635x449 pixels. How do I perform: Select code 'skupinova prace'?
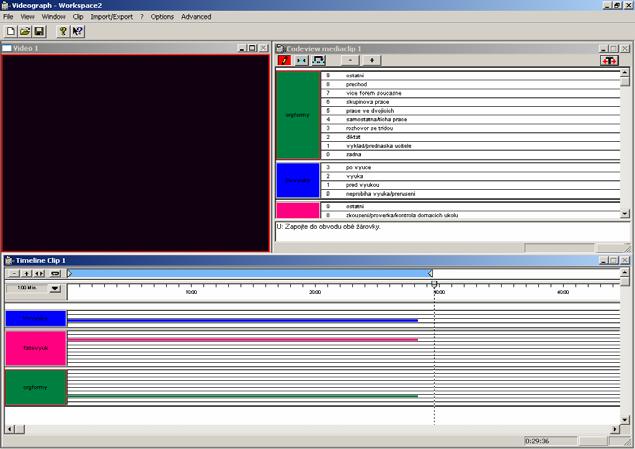tap(471, 102)
